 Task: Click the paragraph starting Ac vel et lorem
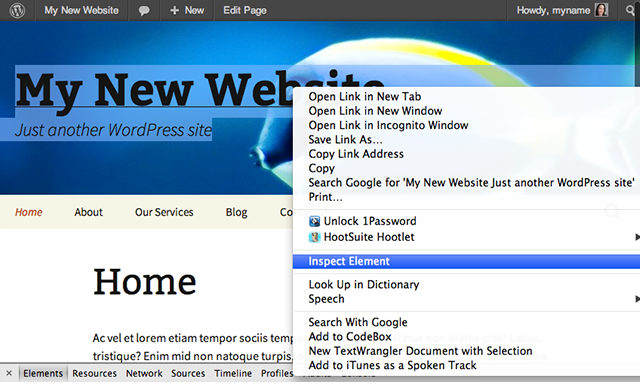[193, 347]
